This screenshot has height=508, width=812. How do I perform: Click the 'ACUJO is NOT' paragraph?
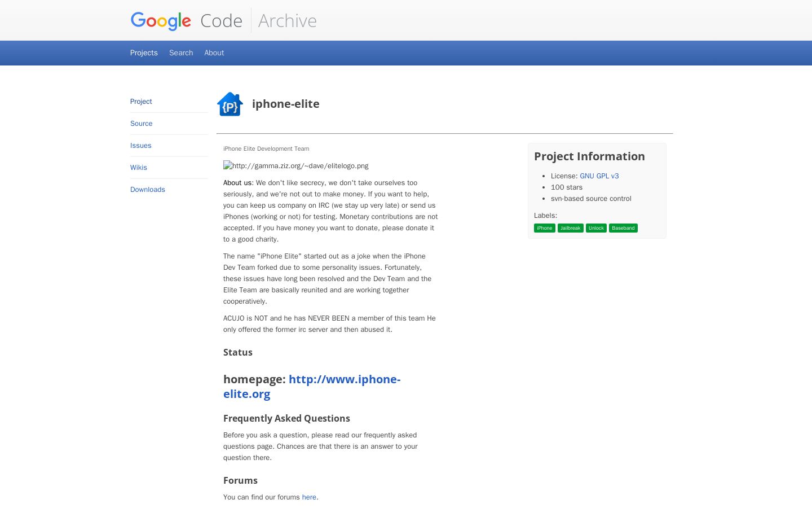coord(329,324)
